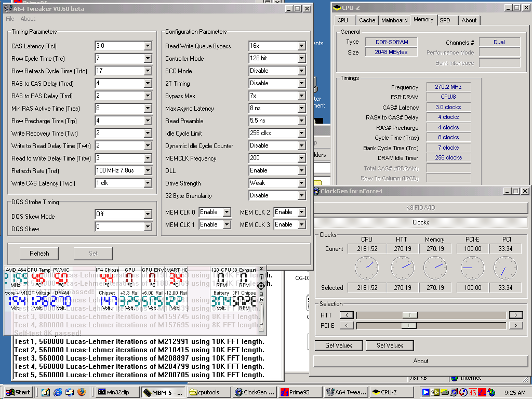The height and width of the screenshot is (399, 532).
Task: Expand the Max Async Latency dropdown
Action: pyautogui.click(x=302, y=108)
